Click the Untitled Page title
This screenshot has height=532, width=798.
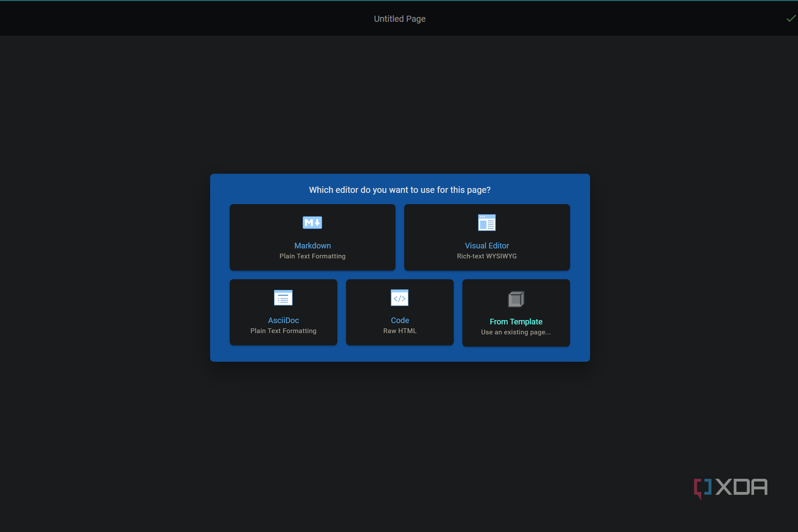tap(399, 19)
